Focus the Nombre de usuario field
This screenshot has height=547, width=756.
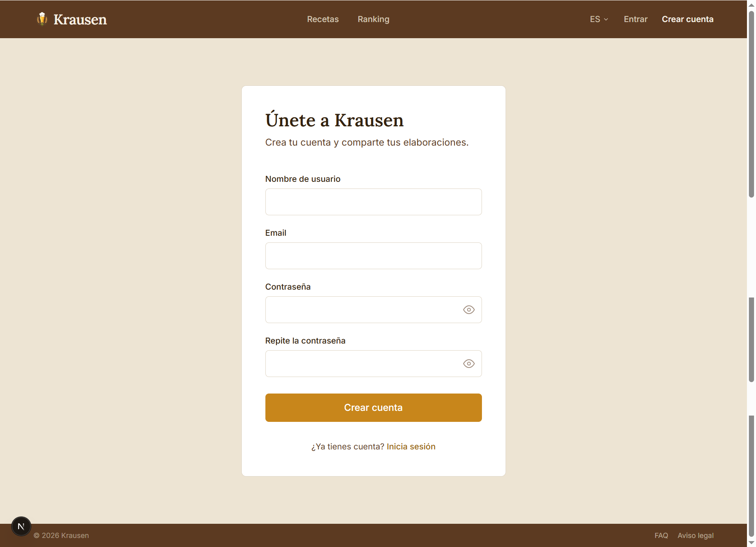[373, 202]
